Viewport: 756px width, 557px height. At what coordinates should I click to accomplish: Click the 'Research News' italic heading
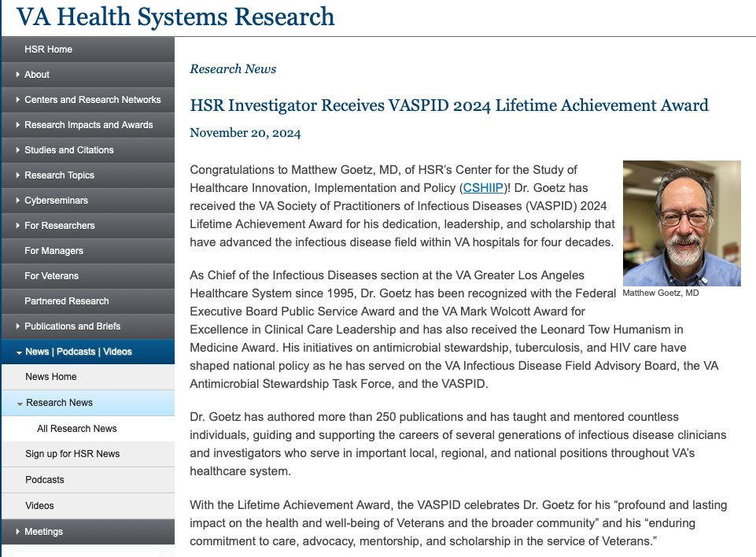[x=233, y=69]
